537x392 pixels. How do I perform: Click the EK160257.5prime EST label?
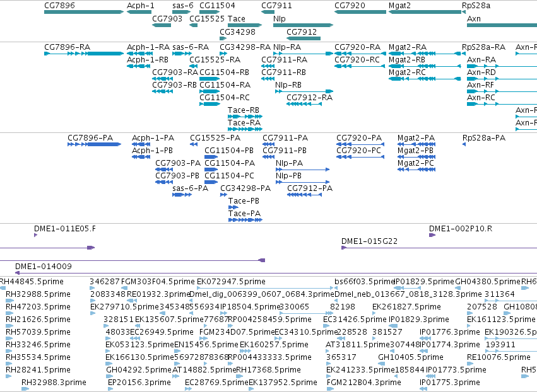[x=274, y=345]
